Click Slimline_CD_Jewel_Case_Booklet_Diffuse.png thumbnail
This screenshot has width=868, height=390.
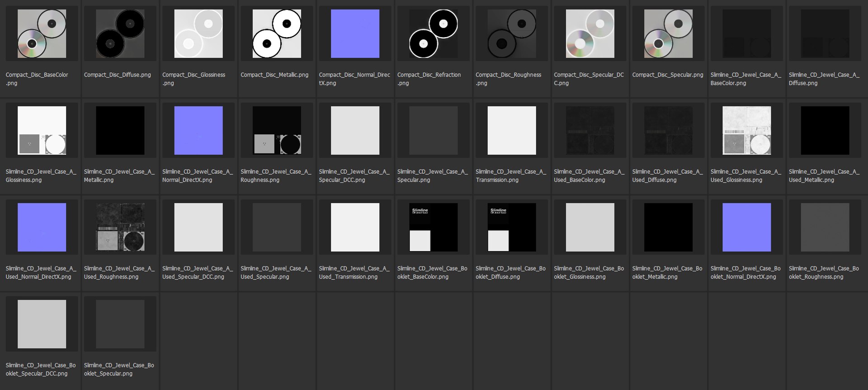click(x=512, y=227)
